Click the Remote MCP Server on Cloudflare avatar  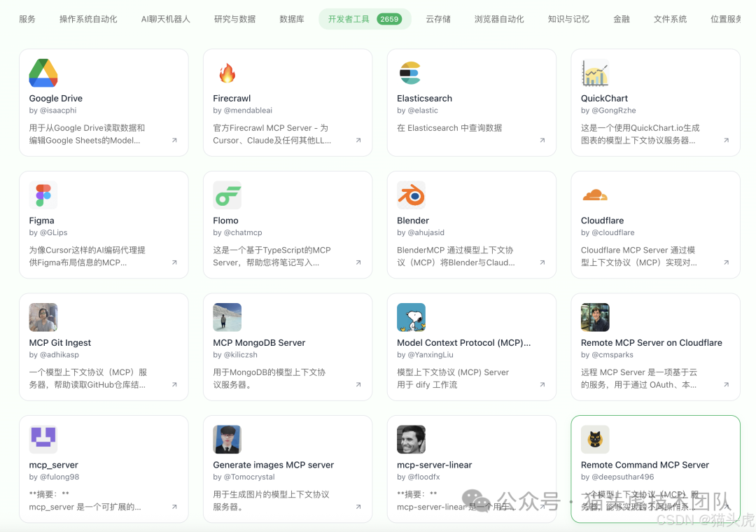tap(595, 317)
